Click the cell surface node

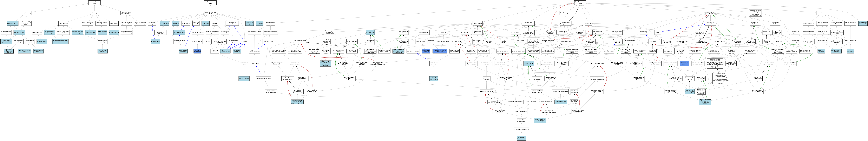[259, 23]
